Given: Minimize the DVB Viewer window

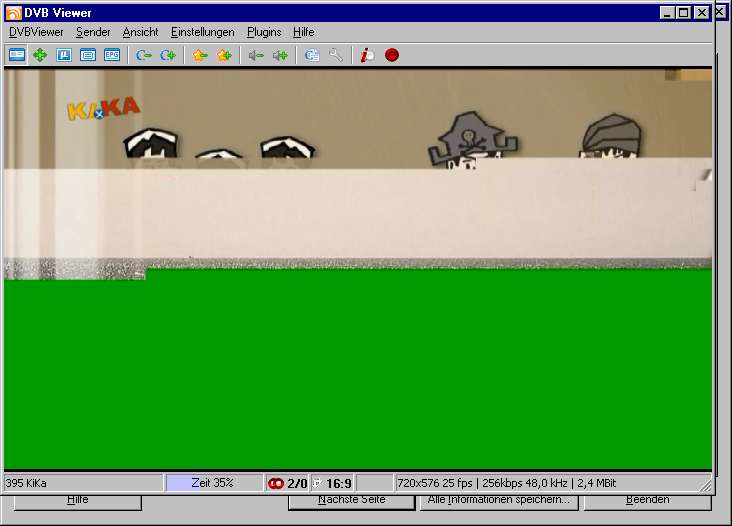Looking at the screenshot, I should tap(667, 13).
